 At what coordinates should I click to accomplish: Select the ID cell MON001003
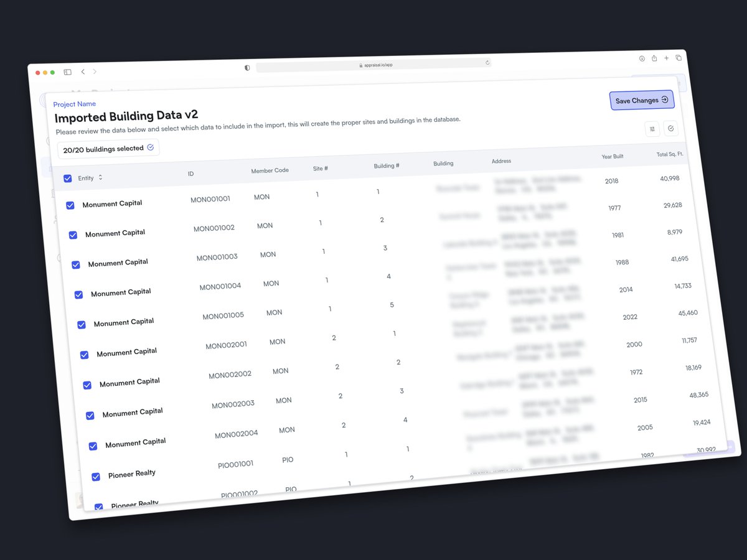pyautogui.click(x=217, y=258)
